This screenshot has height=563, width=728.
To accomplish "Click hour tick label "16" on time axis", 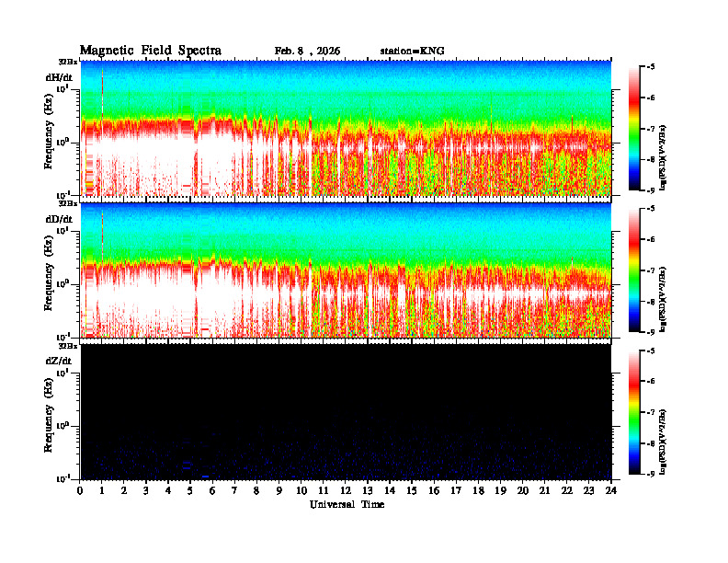I will point(434,491).
